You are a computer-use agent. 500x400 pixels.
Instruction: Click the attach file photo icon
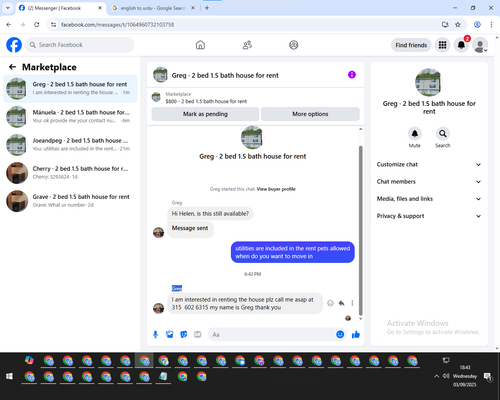tap(170, 334)
